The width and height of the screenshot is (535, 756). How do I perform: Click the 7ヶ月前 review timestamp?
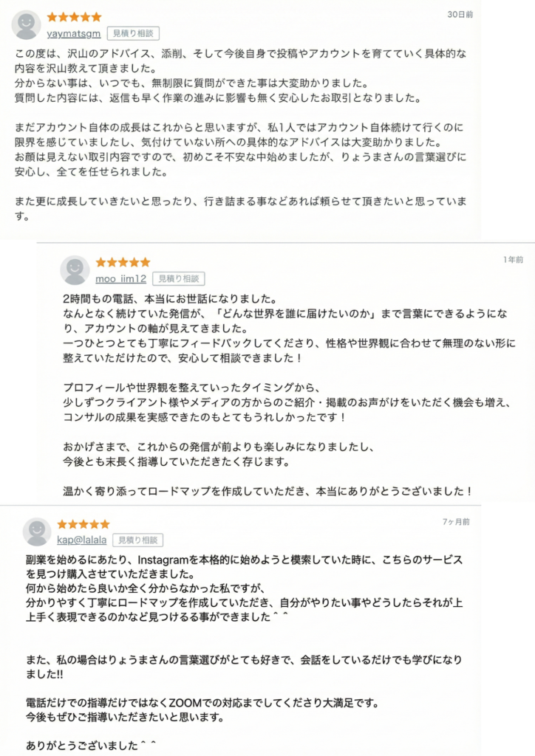point(456,522)
